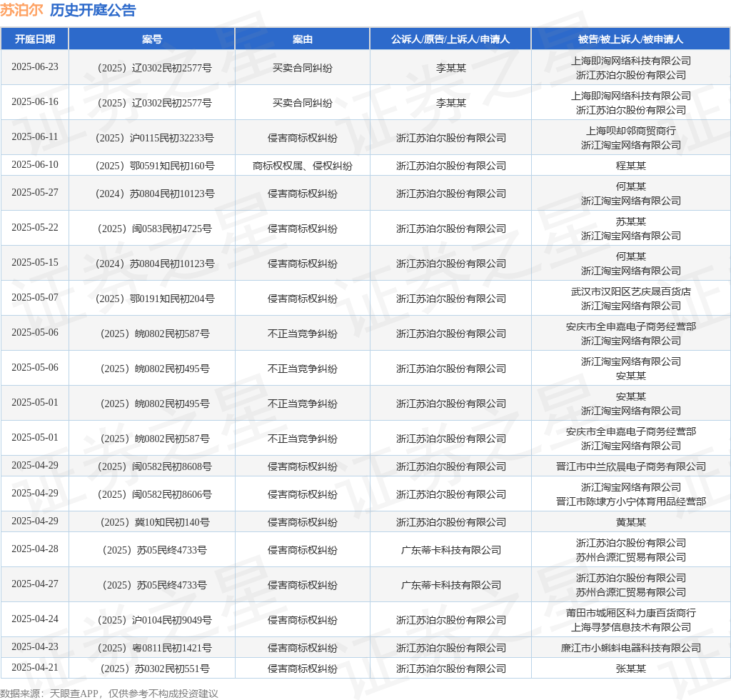
Task: Select defendant 张某某
Action: point(631,669)
